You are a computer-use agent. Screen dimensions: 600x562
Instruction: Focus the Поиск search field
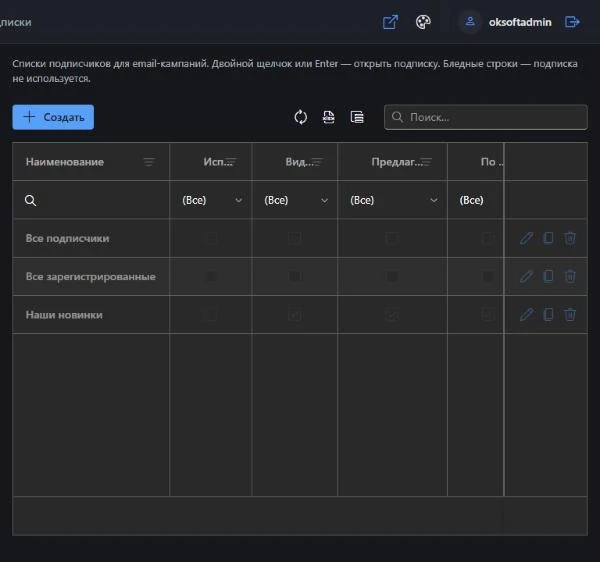(x=486, y=117)
